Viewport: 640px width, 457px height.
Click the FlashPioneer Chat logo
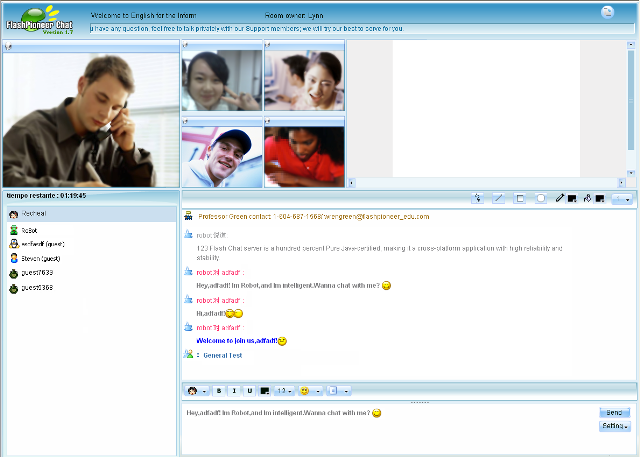pyautogui.click(x=40, y=20)
